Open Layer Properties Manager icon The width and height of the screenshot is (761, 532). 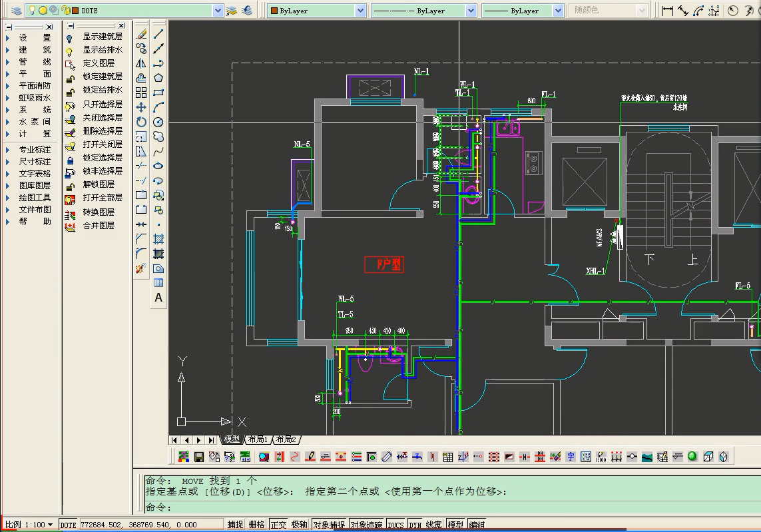[17, 10]
